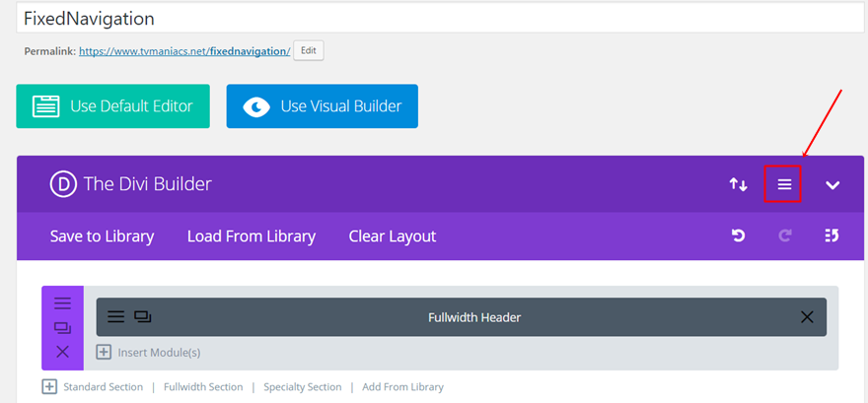Duplicate the section using purple sidebar icon
868x403 pixels.
click(62, 328)
